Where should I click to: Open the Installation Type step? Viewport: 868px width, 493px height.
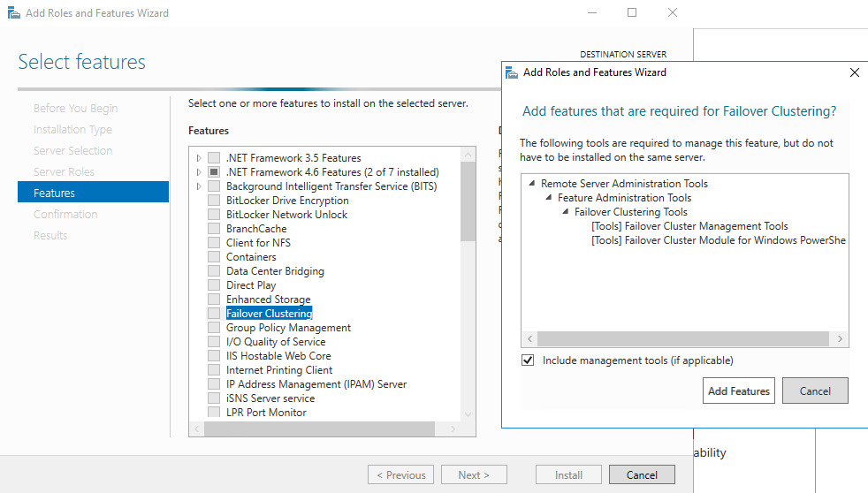[x=72, y=130]
